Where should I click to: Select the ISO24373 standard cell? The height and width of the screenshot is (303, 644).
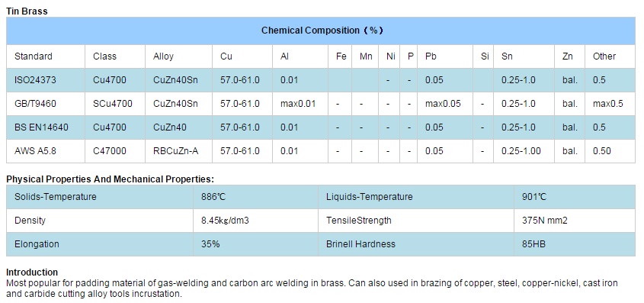pos(35,80)
